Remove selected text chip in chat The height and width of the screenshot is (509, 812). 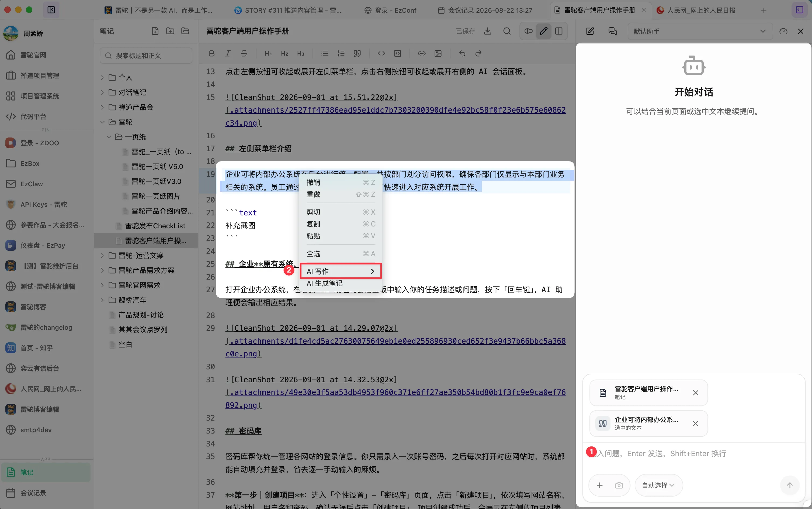[x=695, y=423]
